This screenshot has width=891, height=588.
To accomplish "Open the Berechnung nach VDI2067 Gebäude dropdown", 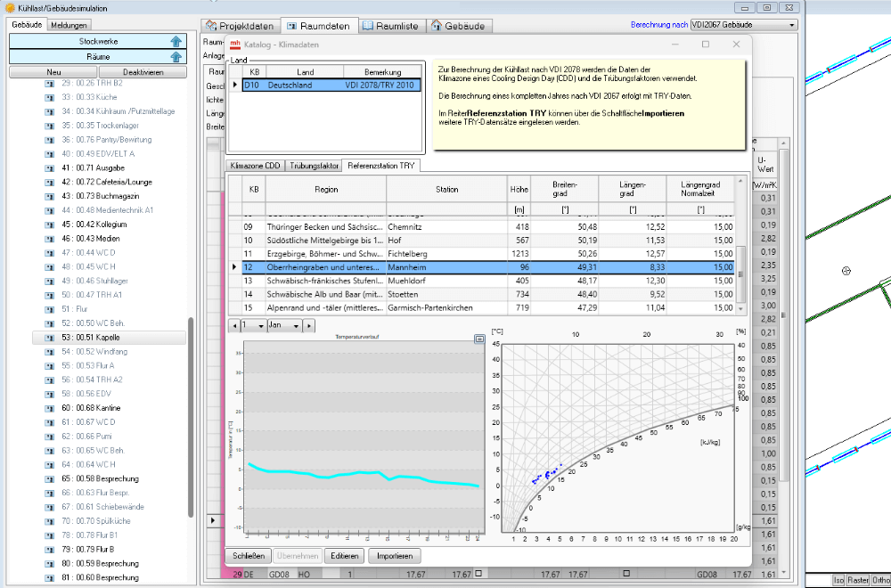I will pyautogui.click(x=790, y=25).
